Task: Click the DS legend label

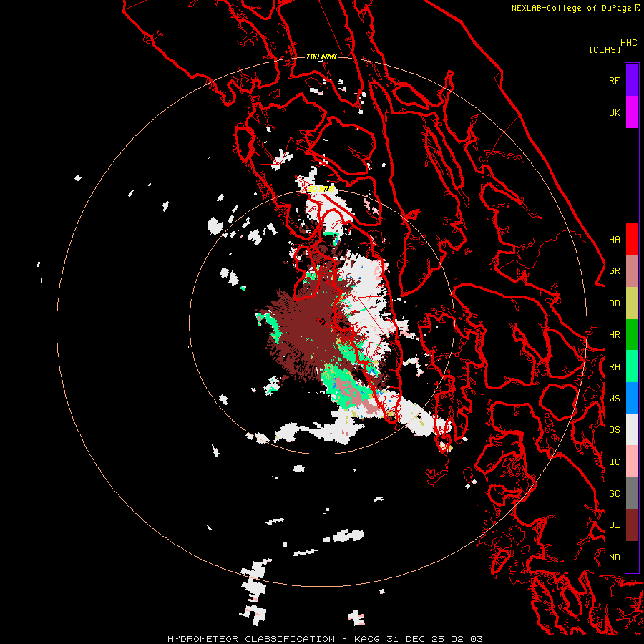Action: coord(614,430)
